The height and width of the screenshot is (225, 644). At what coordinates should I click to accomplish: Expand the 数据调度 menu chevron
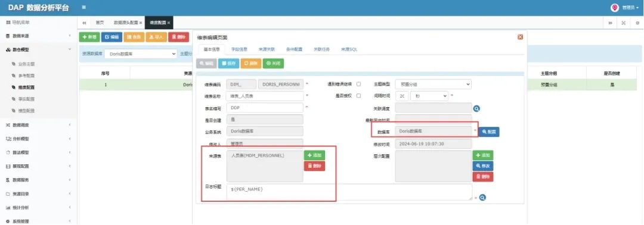pos(69,125)
